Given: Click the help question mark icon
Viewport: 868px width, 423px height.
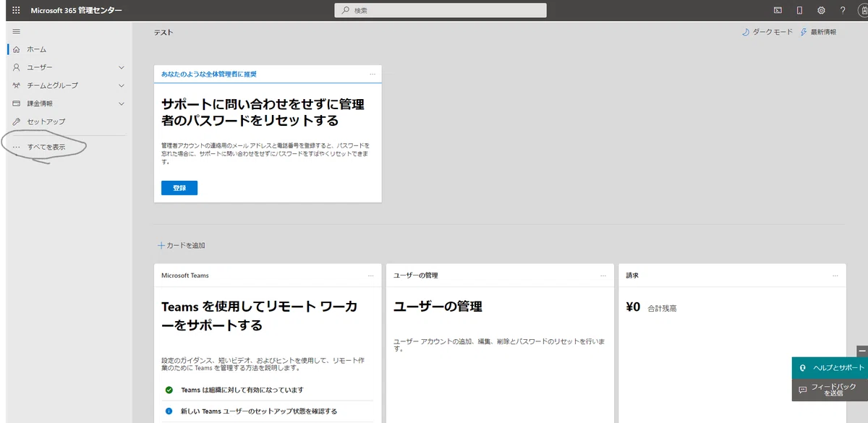Looking at the screenshot, I should tap(843, 10).
